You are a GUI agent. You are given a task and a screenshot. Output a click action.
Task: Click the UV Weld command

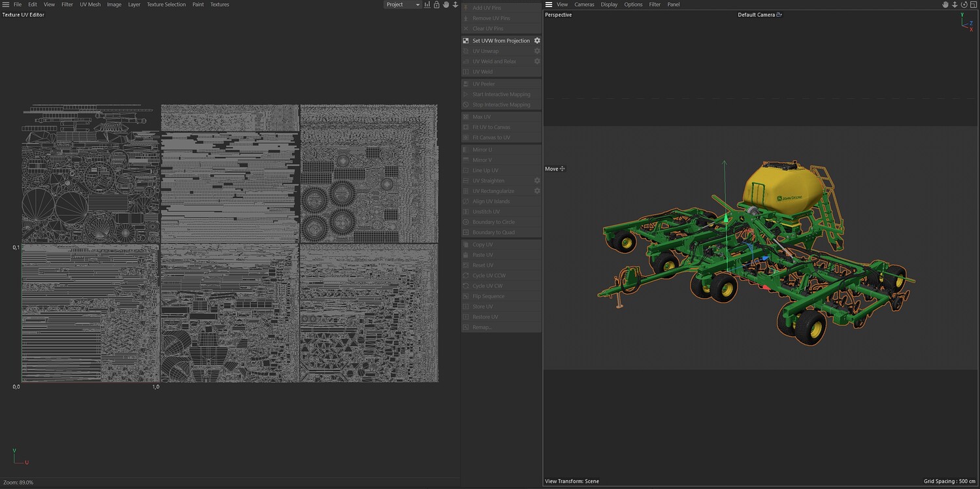(501, 72)
